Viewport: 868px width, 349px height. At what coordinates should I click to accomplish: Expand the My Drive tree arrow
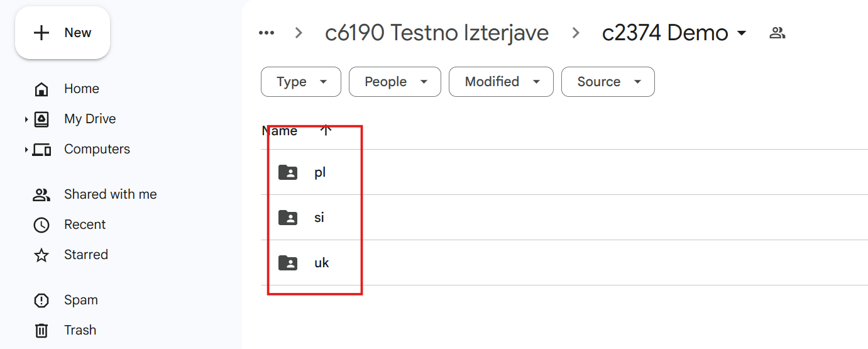coord(26,119)
